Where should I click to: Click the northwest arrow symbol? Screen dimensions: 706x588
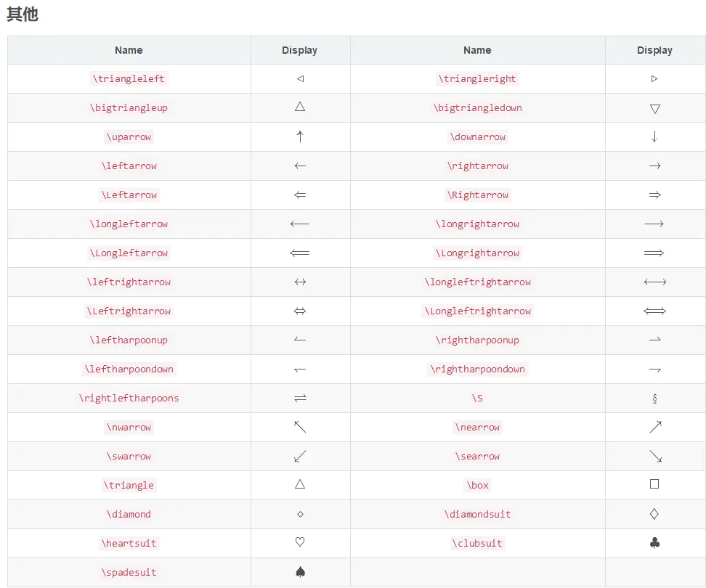tap(300, 427)
